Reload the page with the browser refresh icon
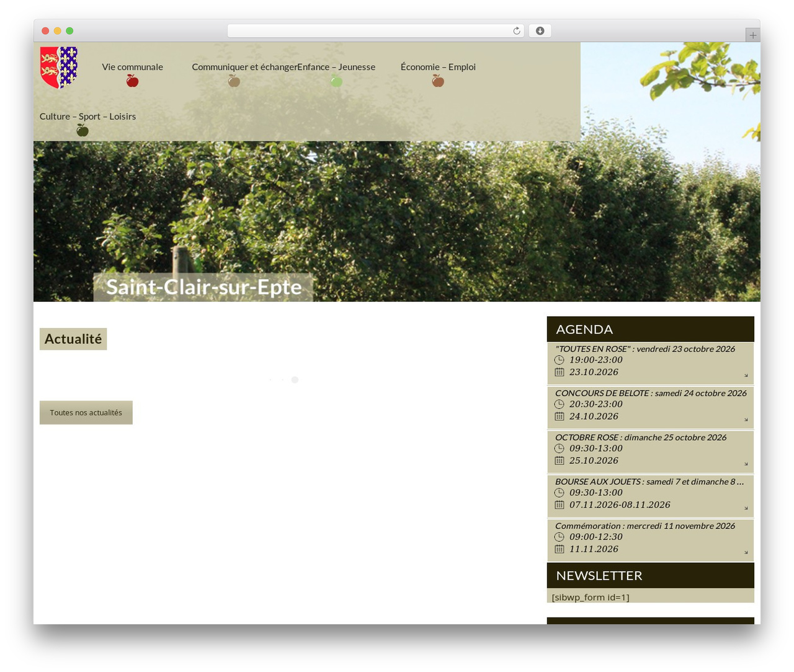Image resolution: width=794 pixels, height=672 pixels. click(516, 31)
